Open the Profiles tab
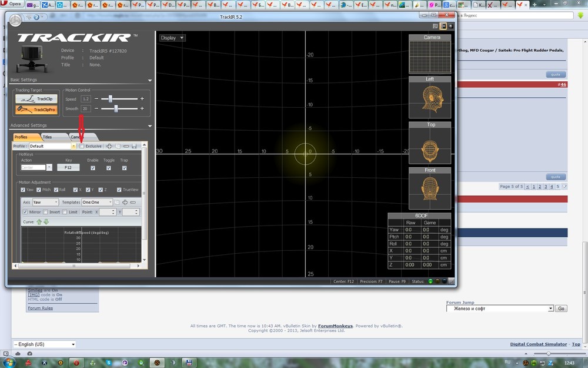Screen dimensions: 588x368 [21, 137]
